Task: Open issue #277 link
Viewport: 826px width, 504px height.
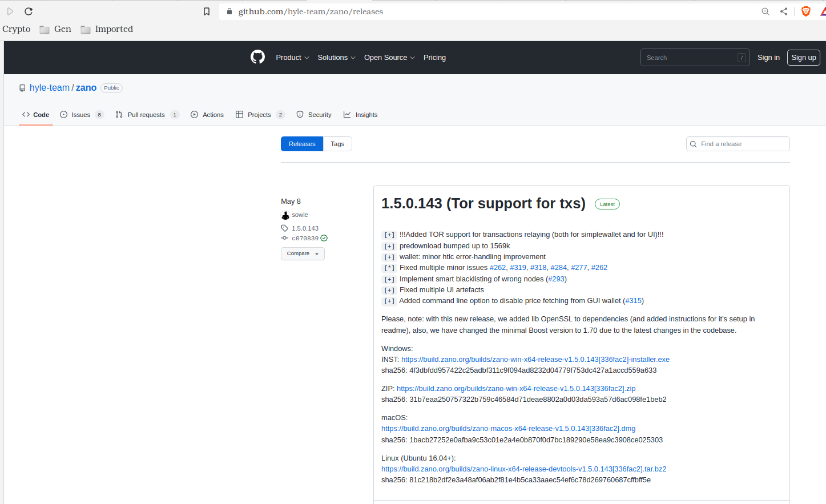Action: pyautogui.click(x=579, y=268)
